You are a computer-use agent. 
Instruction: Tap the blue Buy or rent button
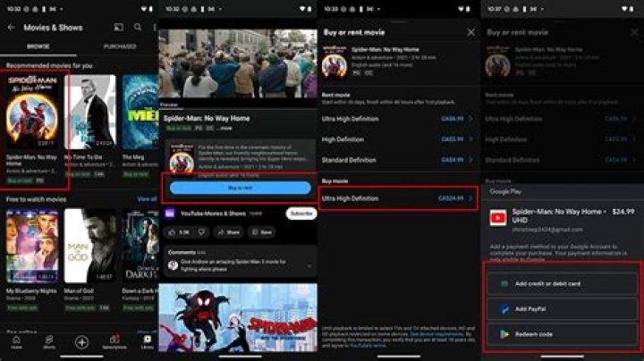click(x=241, y=188)
